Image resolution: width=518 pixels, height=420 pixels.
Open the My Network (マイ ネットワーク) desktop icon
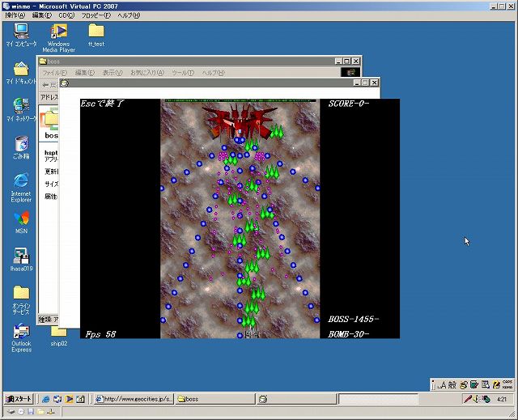(21, 109)
